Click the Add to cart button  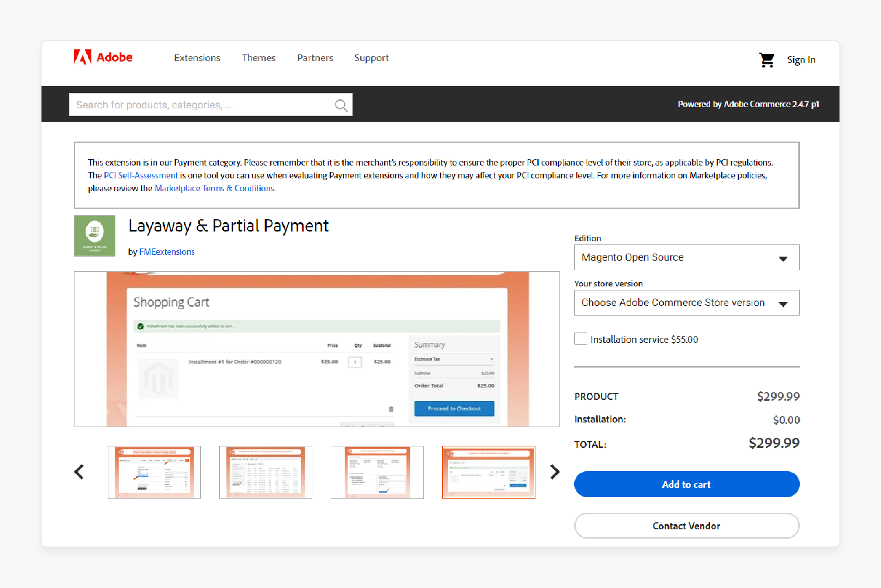(686, 485)
